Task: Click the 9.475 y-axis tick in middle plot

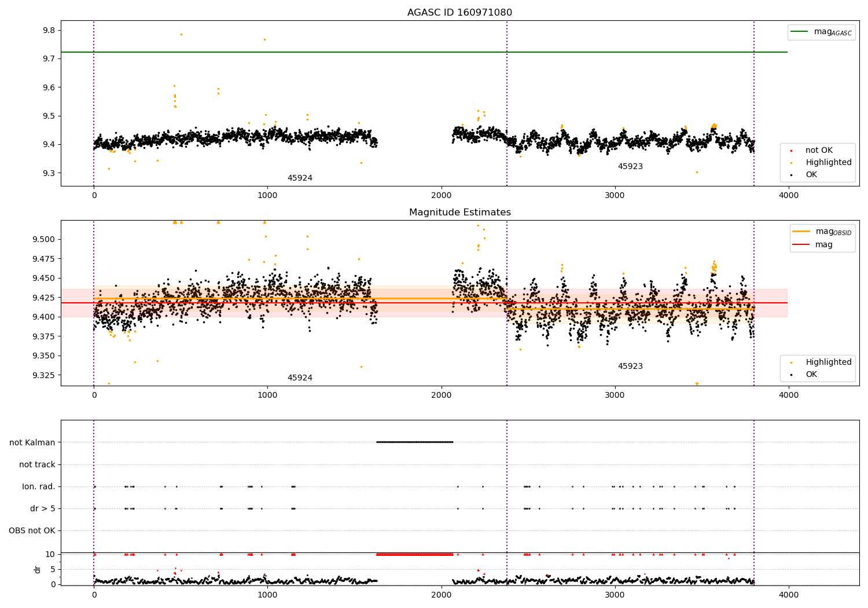Action: pos(44,259)
